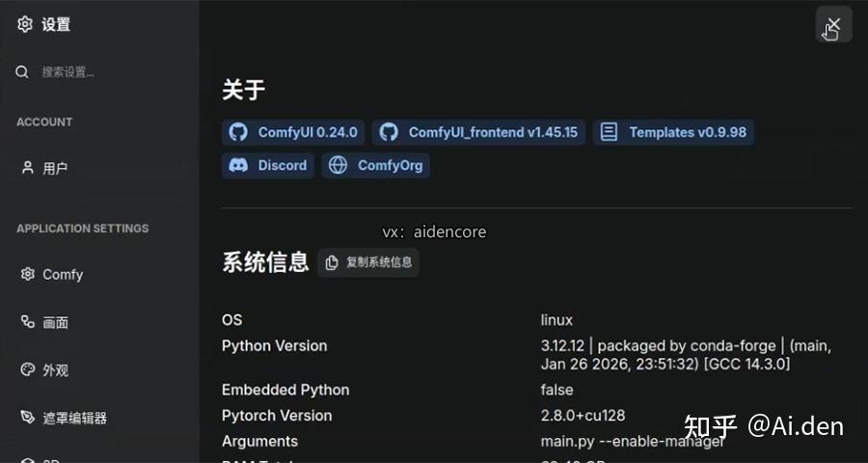Click the Pytorch Version label
The width and height of the screenshot is (868, 463).
(277, 416)
